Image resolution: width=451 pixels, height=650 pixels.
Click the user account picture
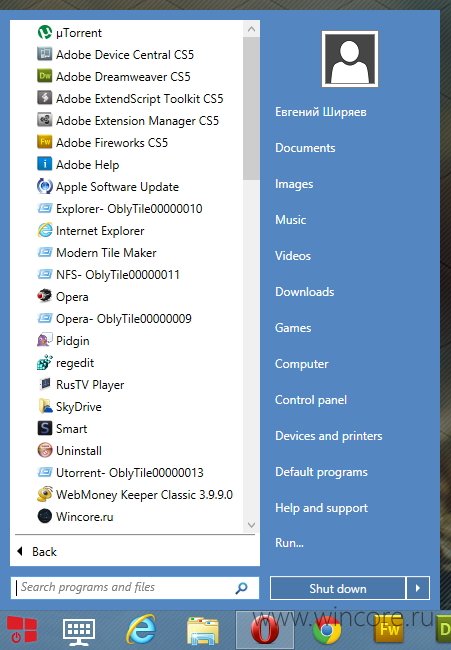pyautogui.click(x=350, y=58)
